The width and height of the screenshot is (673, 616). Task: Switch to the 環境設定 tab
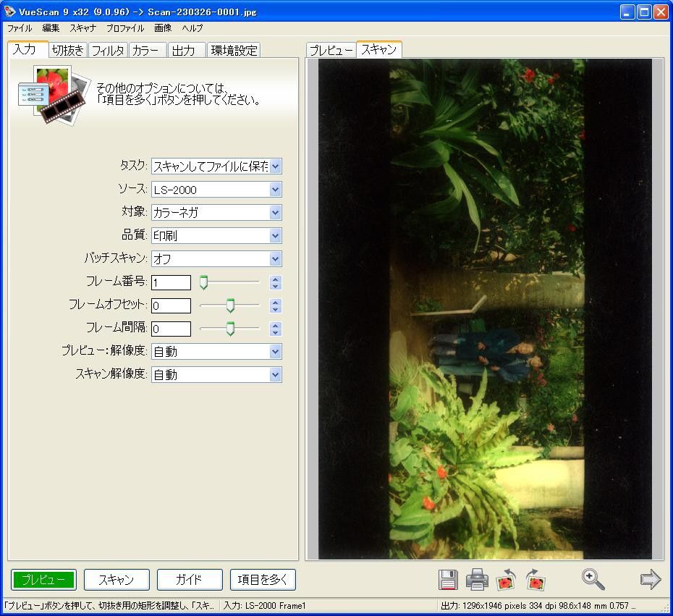[x=234, y=50]
